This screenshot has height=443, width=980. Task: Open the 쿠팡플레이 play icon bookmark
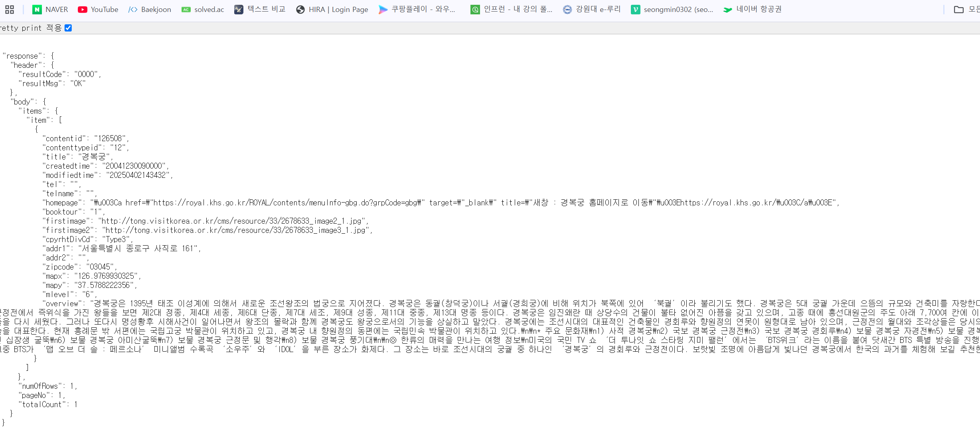[383, 10]
